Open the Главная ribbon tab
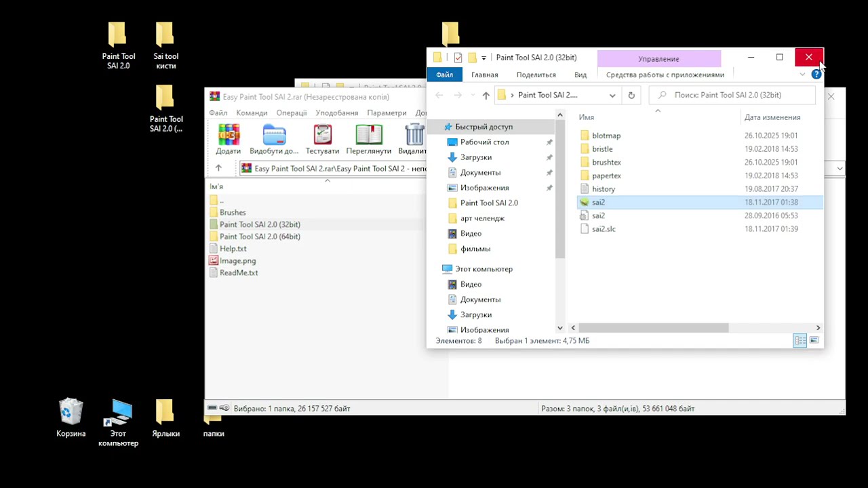Image resolution: width=868 pixels, height=488 pixels. [484, 75]
